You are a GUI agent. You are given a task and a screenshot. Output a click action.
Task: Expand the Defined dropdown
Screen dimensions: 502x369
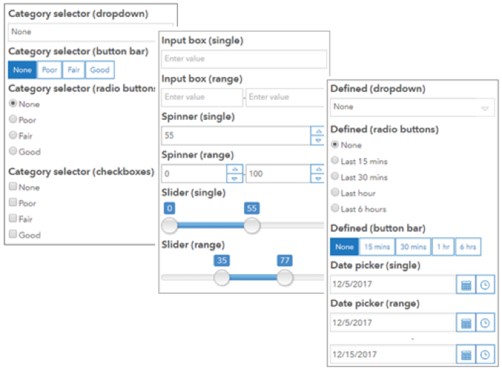[412, 107]
